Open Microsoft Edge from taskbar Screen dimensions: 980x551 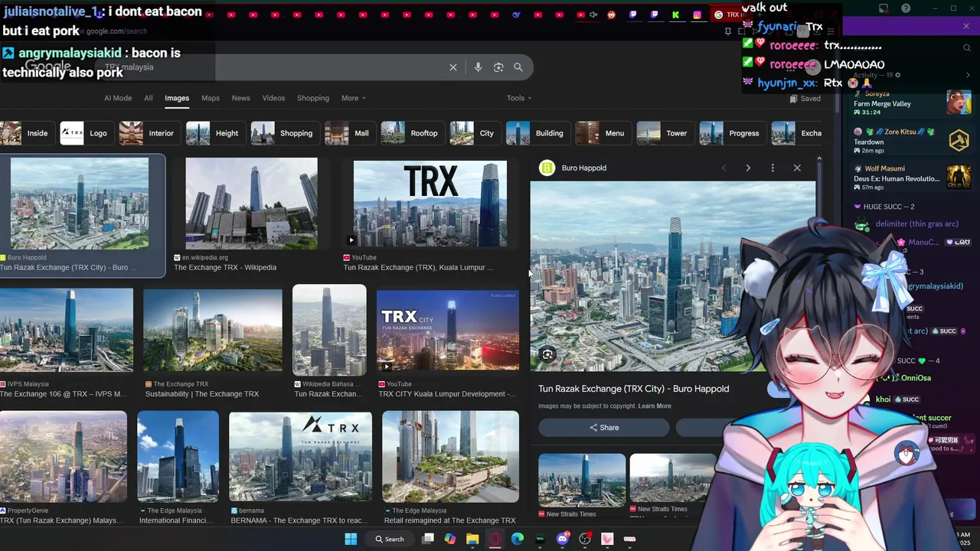[x=518, y=539]
